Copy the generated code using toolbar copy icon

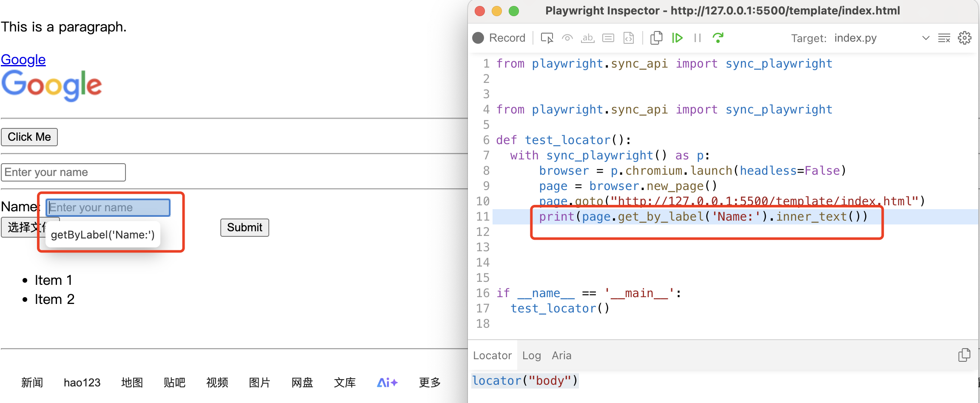click(656, 38)
